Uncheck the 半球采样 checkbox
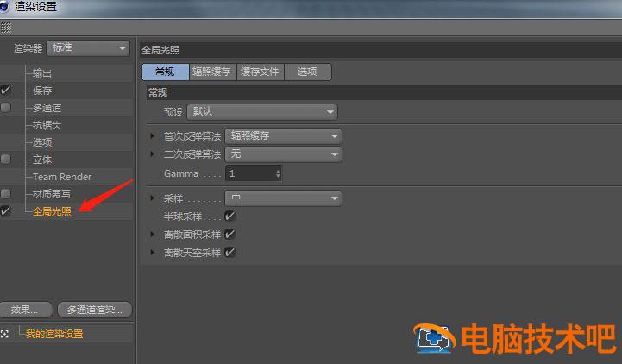Screen dimensions: 622x364 [x=229, y=217]
